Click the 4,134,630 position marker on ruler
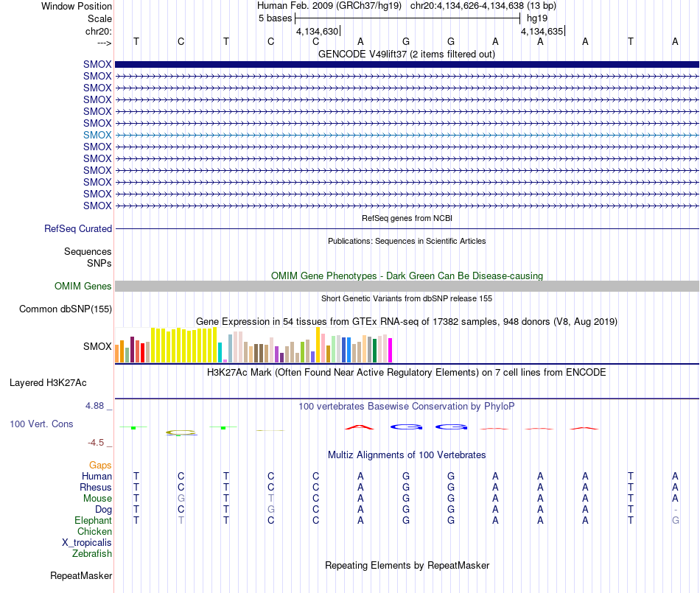This screenshot has height=593, width=700. tap(318, 31)
